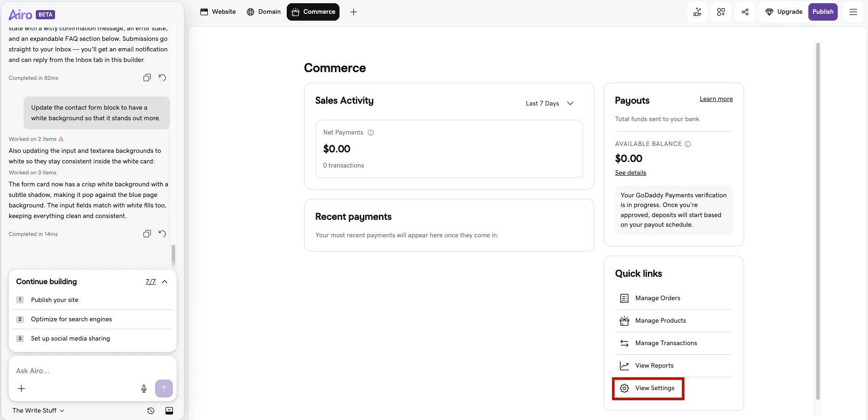Click the share icon in top bar
868x420 pixels.
745,12
